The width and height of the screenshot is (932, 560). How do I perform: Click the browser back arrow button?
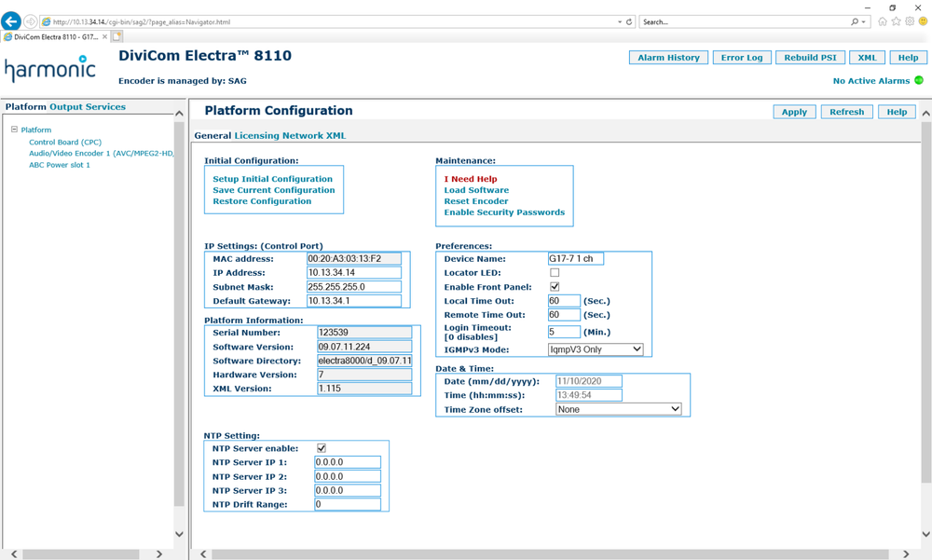[10, 21]
